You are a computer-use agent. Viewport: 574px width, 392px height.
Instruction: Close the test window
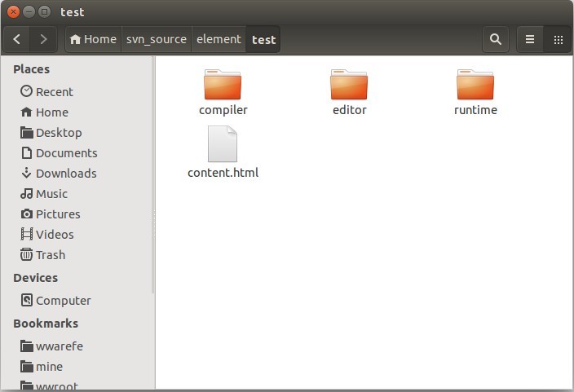14,12
